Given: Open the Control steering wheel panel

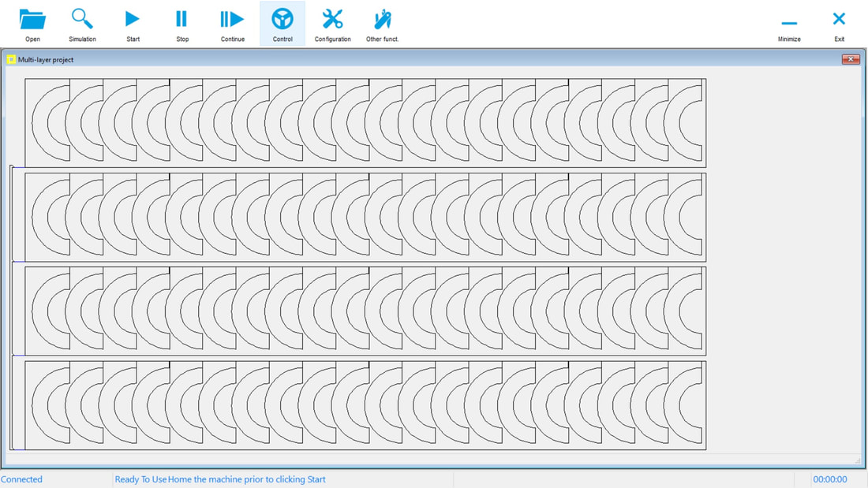Looking at the screenshot, I should point(282,24).
